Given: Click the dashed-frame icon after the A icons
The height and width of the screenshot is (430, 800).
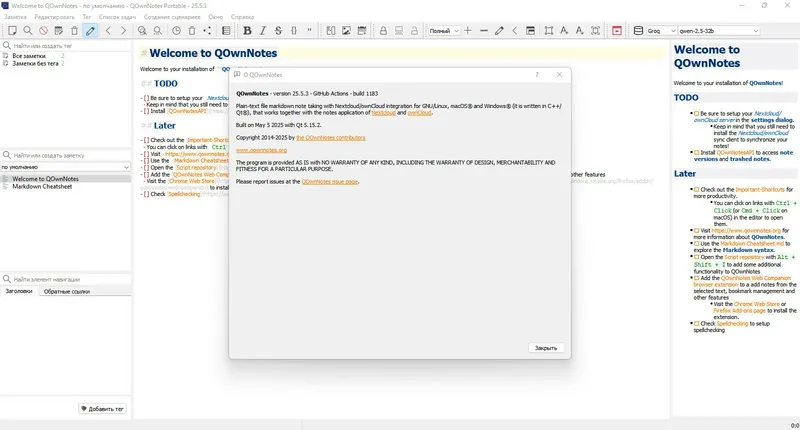Looking at the screenshot, I should (x=595, y=31).
